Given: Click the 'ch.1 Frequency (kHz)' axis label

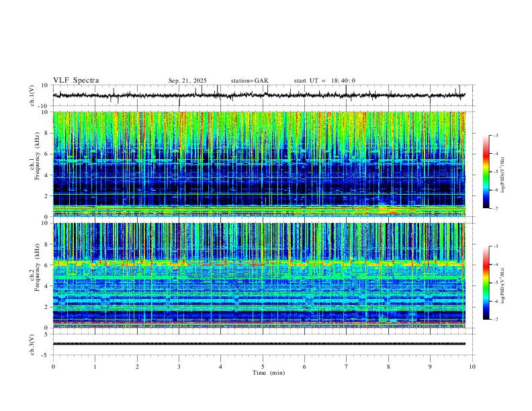Looking at the screenshot, I should 34,156.
